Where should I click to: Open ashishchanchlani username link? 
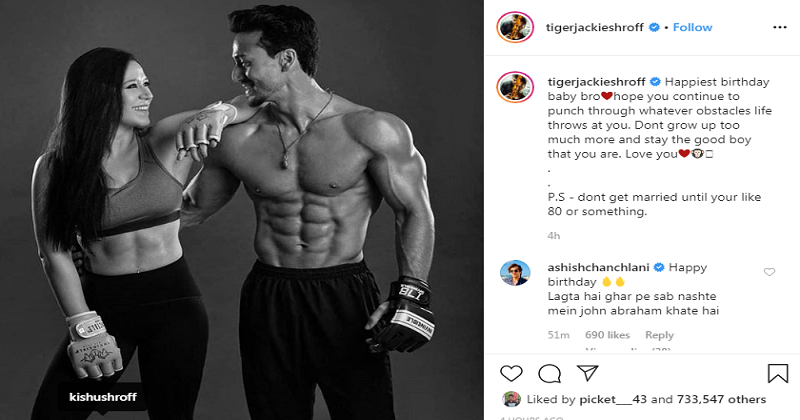[598, 267]
